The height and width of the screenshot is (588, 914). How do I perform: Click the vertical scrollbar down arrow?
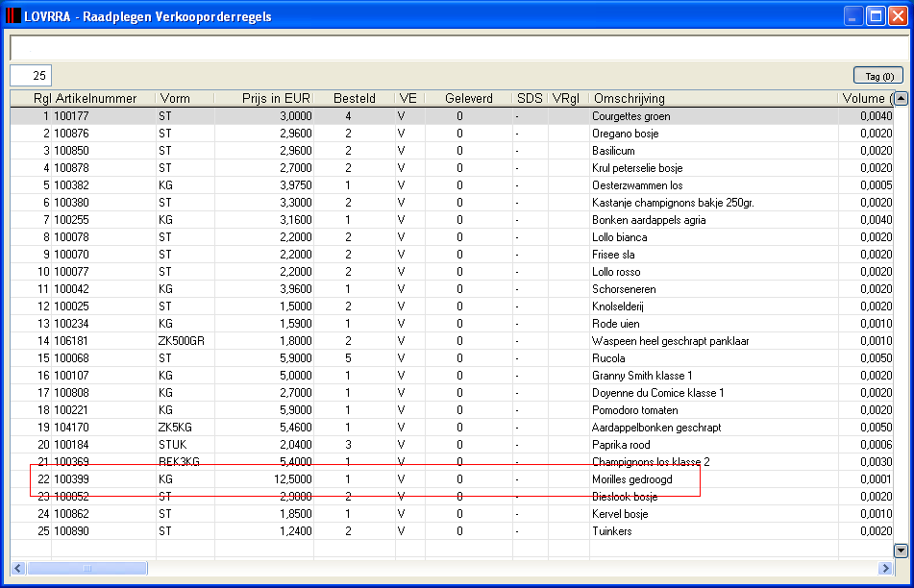[x=901, y=551]
